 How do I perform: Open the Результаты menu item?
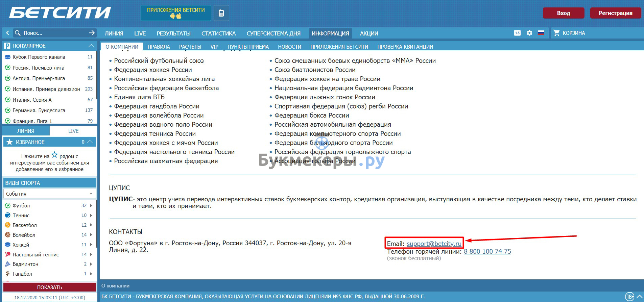coord(173,33)
